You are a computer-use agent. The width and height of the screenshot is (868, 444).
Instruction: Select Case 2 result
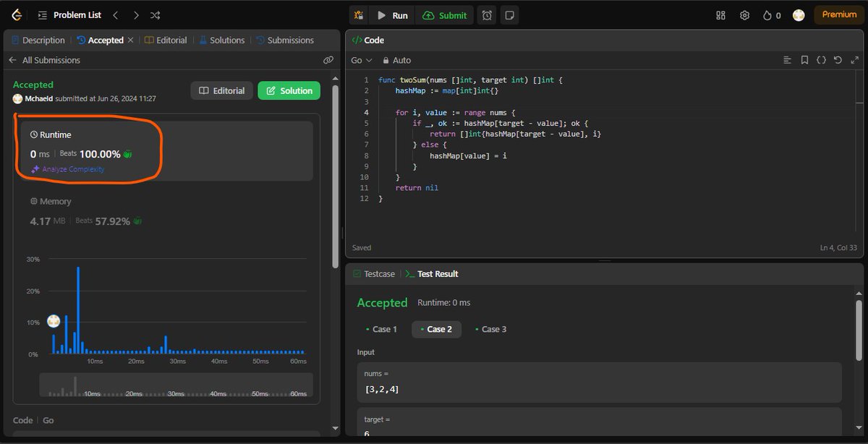[436, 329]
